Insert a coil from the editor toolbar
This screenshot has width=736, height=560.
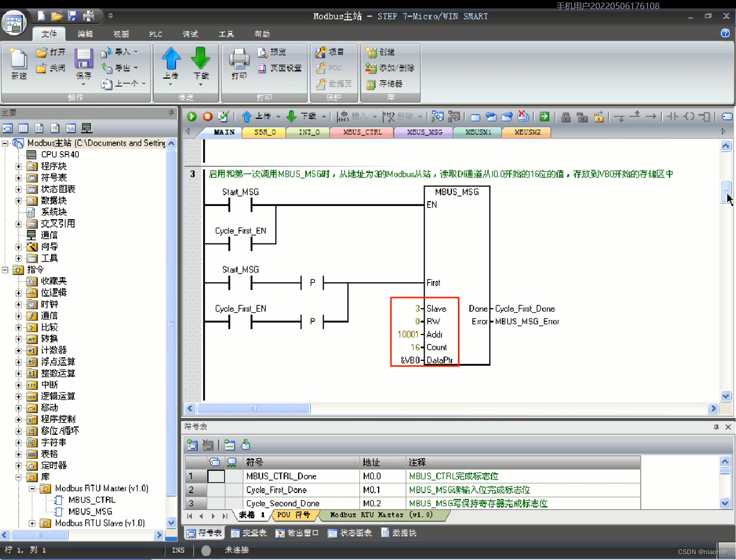click(x=689, y=116)
